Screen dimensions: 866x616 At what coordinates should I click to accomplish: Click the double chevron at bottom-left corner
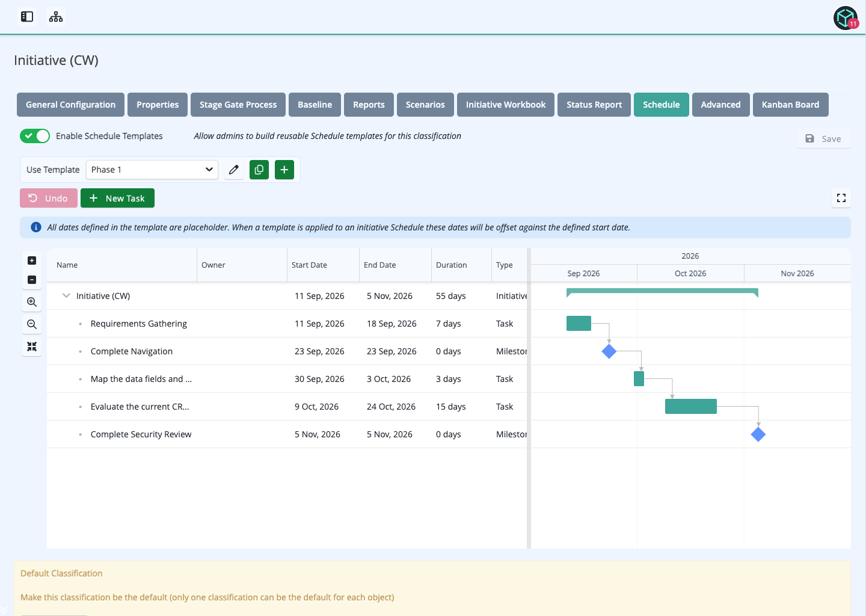pos(4,610)
